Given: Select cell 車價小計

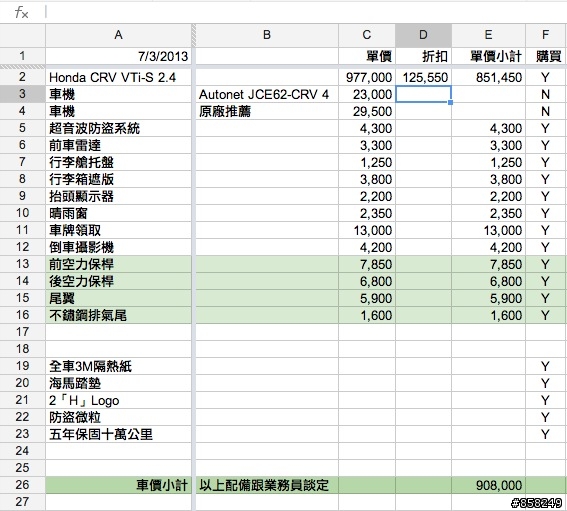Looking at the screenshot, I should click(x=118, y=485).
